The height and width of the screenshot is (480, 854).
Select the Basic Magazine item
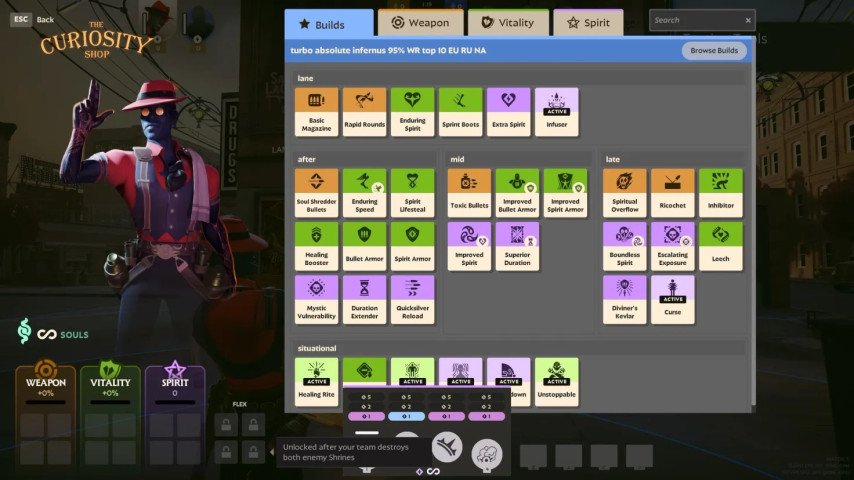pos(316,112)
